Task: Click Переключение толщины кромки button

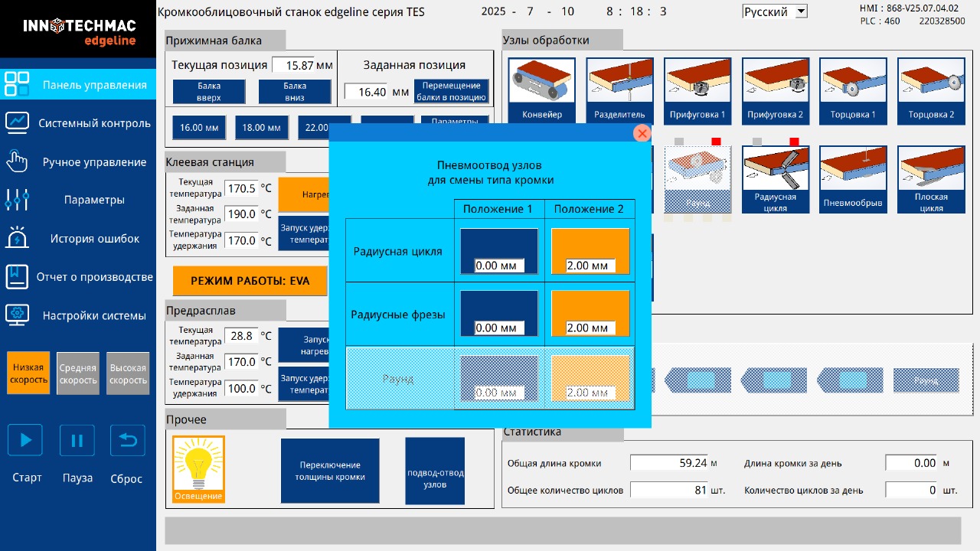Action: (x=330, y=471)
